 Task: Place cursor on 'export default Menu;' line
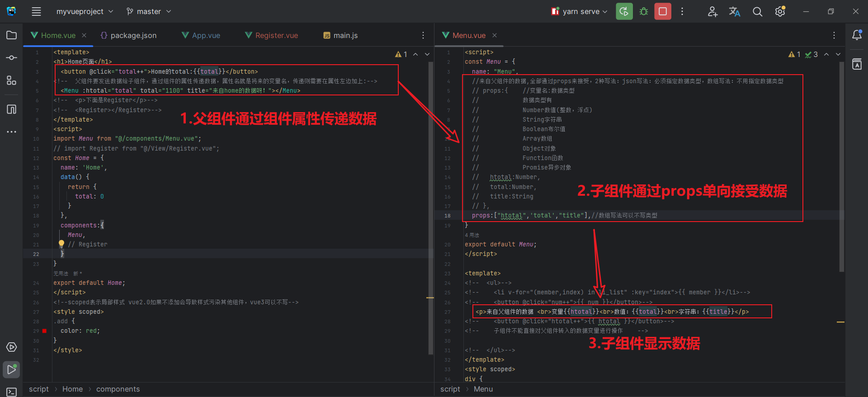pyautogui.click(x=500, y=245)
